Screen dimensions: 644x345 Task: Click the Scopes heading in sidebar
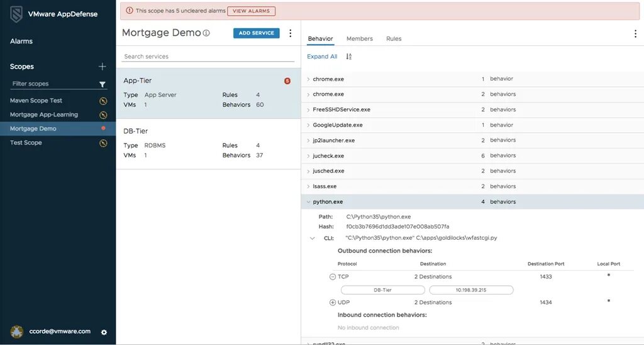[x=22, y=67]
